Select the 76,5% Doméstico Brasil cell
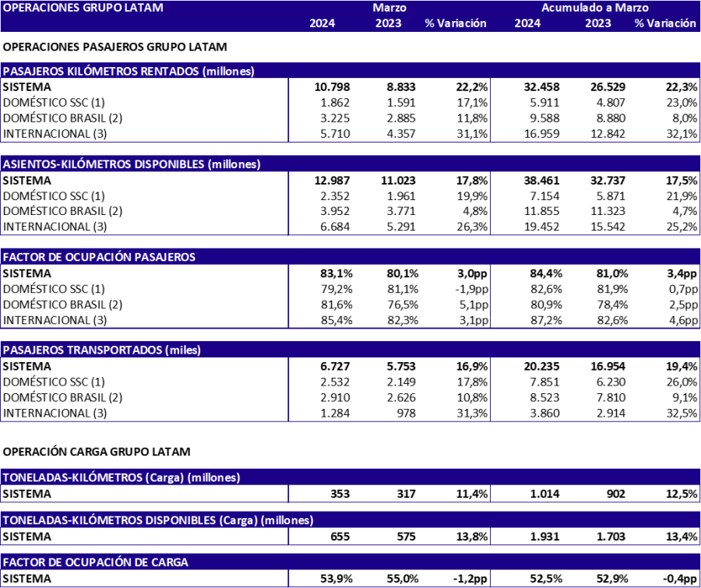Viewport: 701px width, 588px height. [403, 305]
